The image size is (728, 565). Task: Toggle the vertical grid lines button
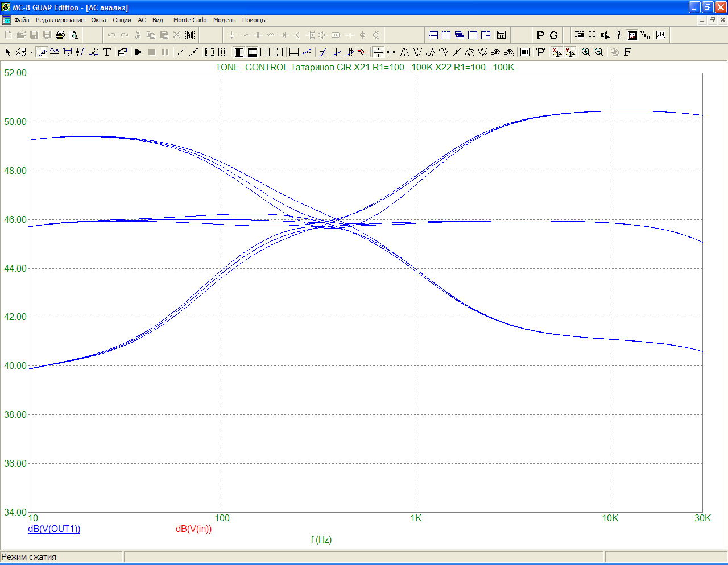[239, 52]
